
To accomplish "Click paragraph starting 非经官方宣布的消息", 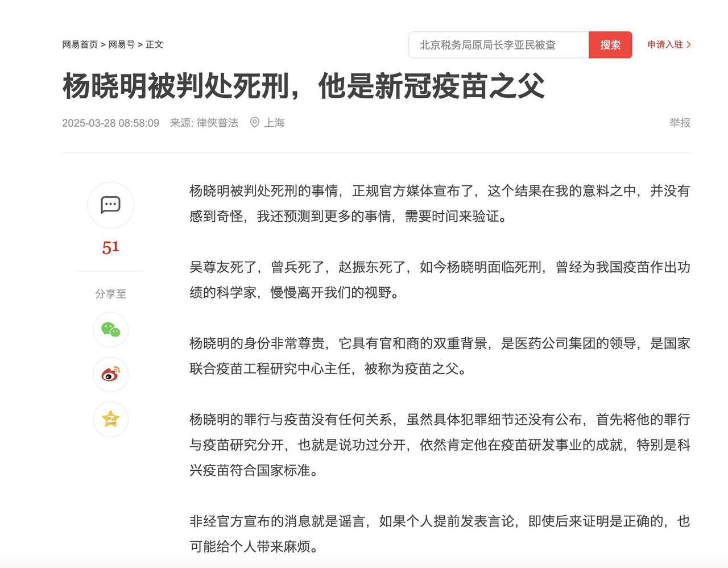I will (440, 533).
